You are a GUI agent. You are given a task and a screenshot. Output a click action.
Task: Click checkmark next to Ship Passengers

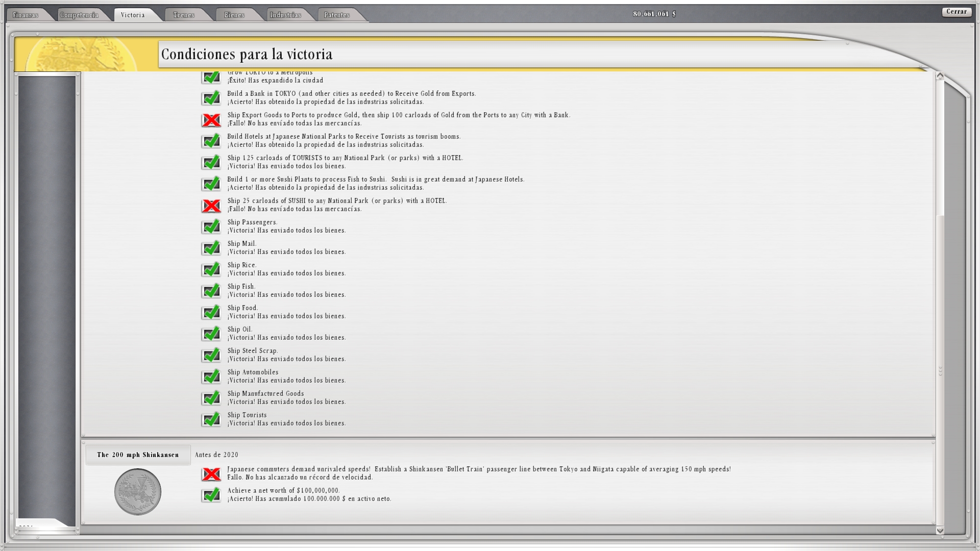[x=211, y=226]
